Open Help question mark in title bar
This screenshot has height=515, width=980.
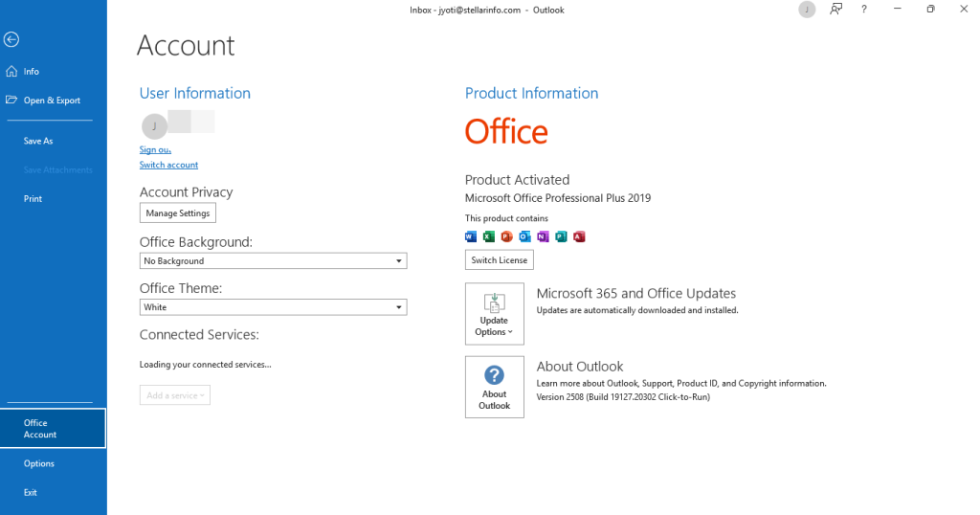pos(864,10)
